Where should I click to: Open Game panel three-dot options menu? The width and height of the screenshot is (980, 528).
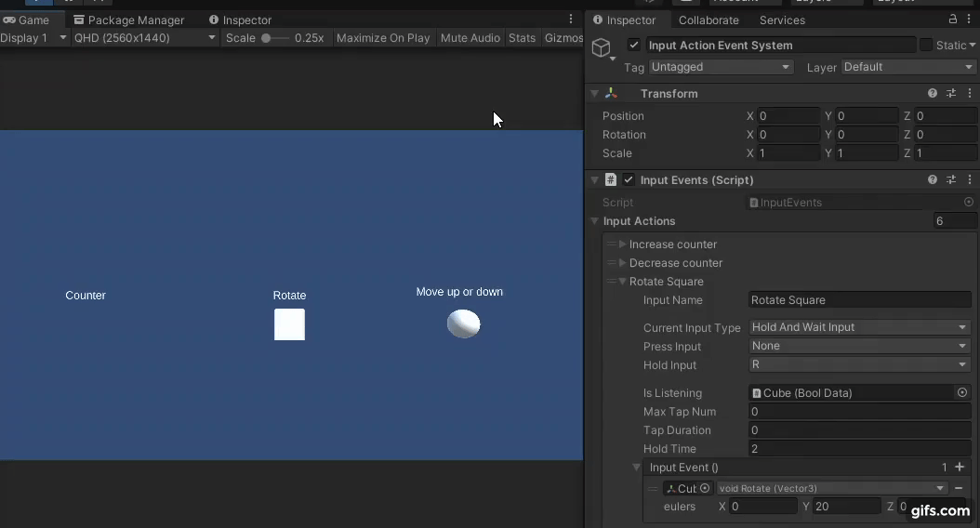point(571,20)
